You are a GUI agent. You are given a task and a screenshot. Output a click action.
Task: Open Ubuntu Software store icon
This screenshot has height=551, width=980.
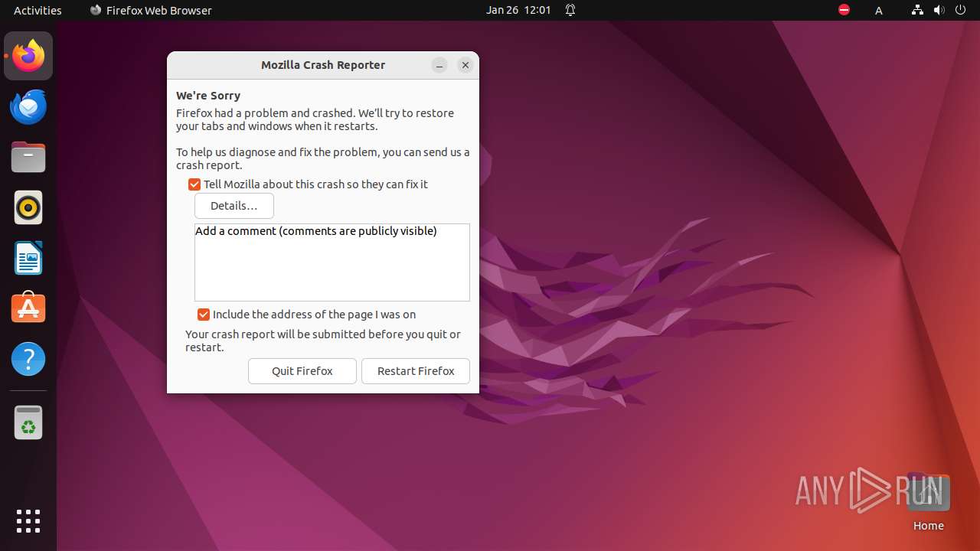pos(28,308)
